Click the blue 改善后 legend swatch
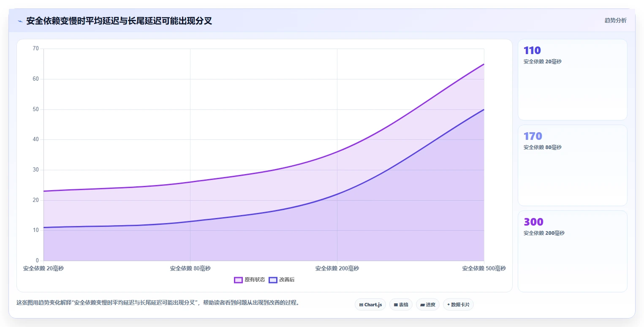 pos(273,280)
